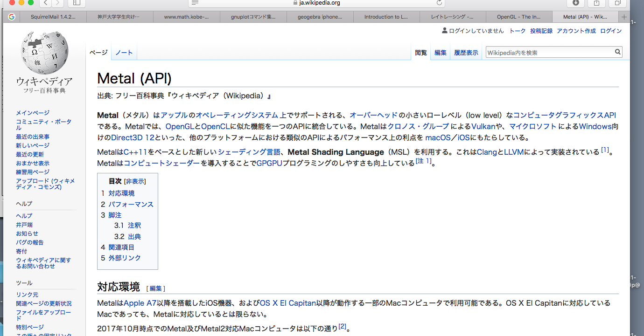Open リンク元 under ツール
The image size is (644, 336).
27,295
